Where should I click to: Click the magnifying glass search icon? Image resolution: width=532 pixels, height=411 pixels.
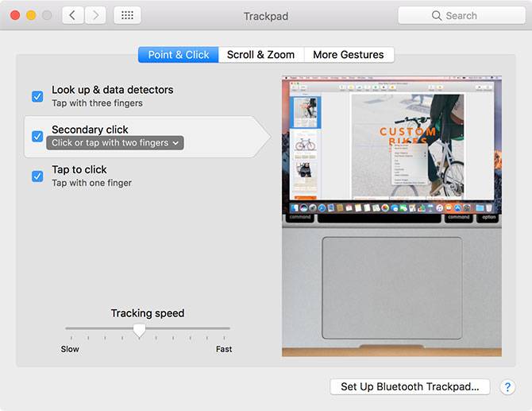coord(437,16)
